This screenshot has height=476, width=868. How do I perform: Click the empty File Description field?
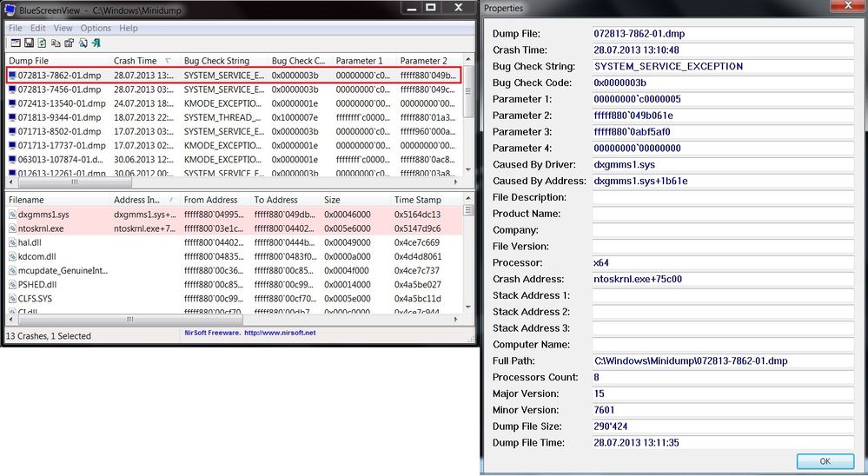tap(723, 197)
